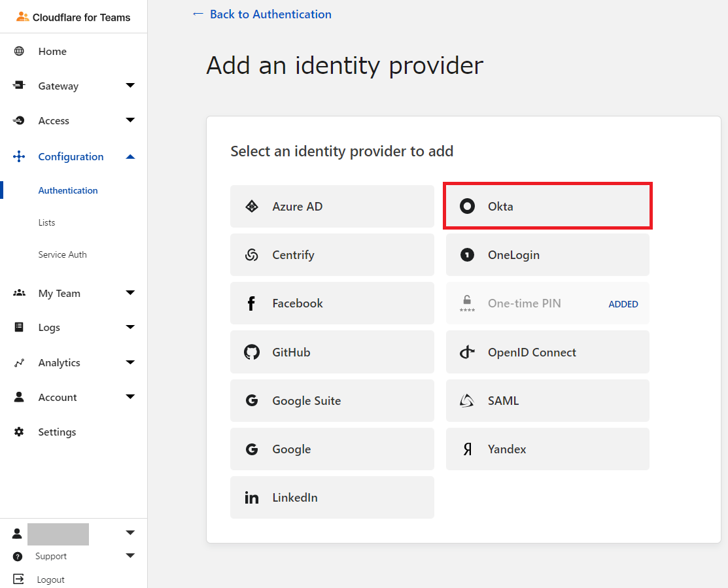The width and height of the screenshot is (728, 588).
Task: Choose LinkedIn as identity provider
Action: 332,498
